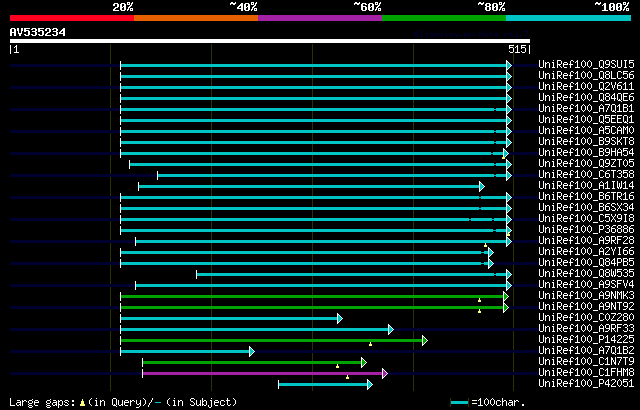Click the yellow gap marker under the A9RF28 bar
The width and height of the screenshot is (640, 410).
click(x=485, y=245)
